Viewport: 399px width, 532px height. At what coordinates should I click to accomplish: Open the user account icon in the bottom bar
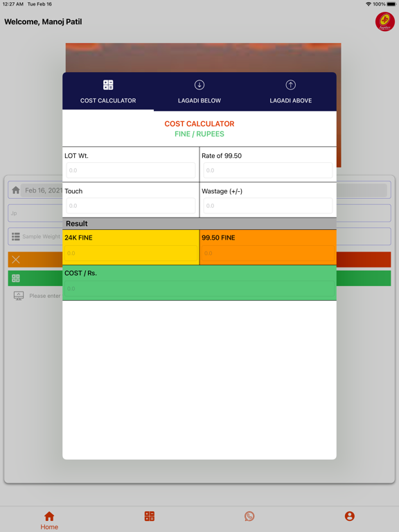(x=349, y=516)
